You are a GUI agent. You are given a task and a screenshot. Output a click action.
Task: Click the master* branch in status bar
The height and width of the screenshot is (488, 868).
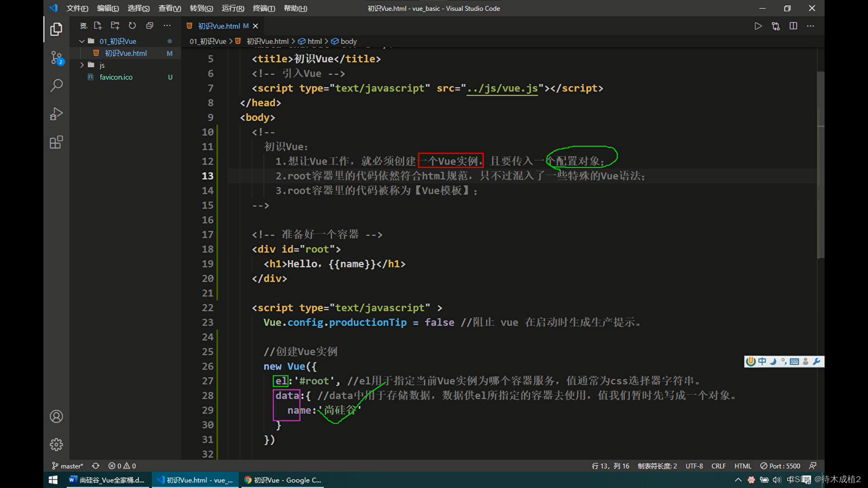pos(67,466)
